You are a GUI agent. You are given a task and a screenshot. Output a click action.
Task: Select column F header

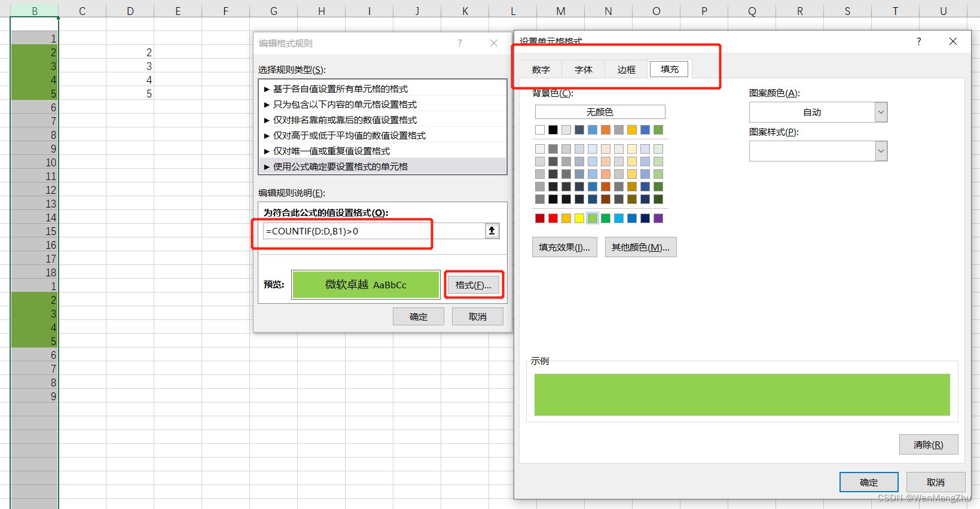click(226, 11)
